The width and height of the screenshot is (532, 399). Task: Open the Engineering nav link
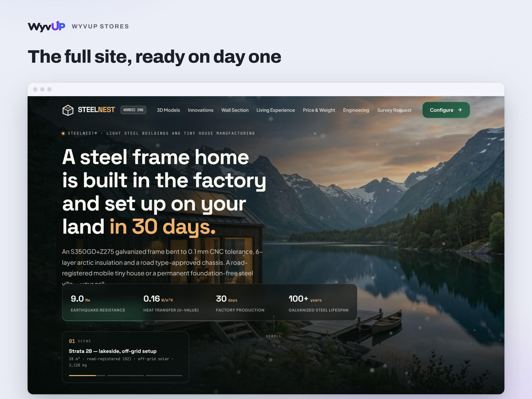click(356, 110)
